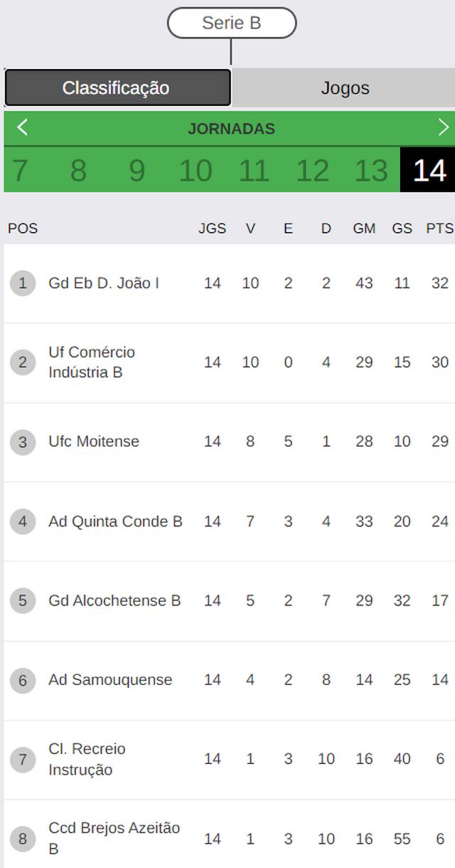Select the highlighted jornada 14
Screen dimensions: 455x868
tap(428, 171)
